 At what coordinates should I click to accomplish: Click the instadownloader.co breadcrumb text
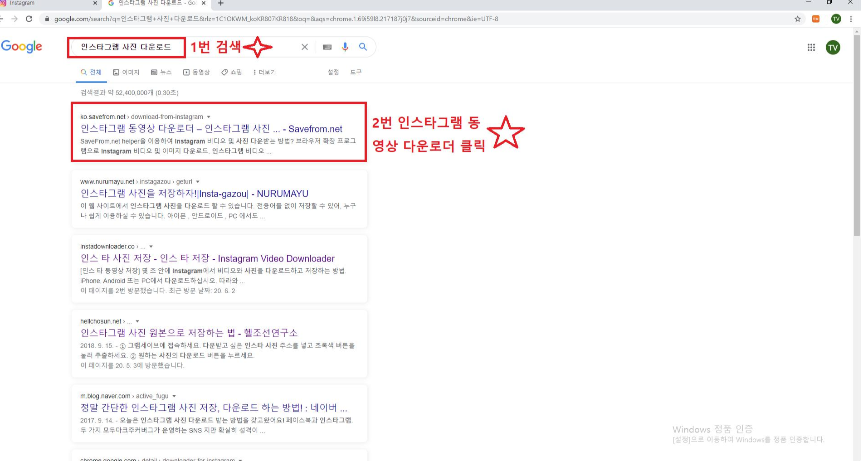coord(112,247)
